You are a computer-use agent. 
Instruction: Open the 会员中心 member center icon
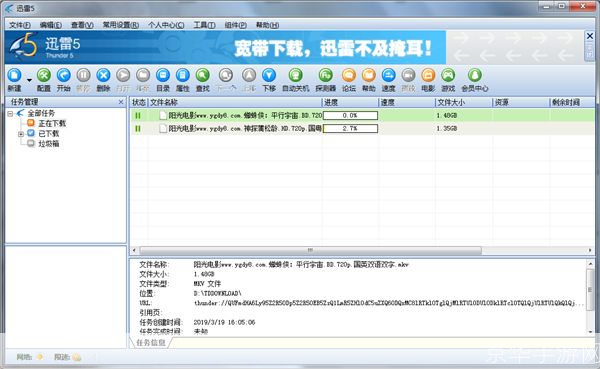pyautogui.click(x=474, y=75)
